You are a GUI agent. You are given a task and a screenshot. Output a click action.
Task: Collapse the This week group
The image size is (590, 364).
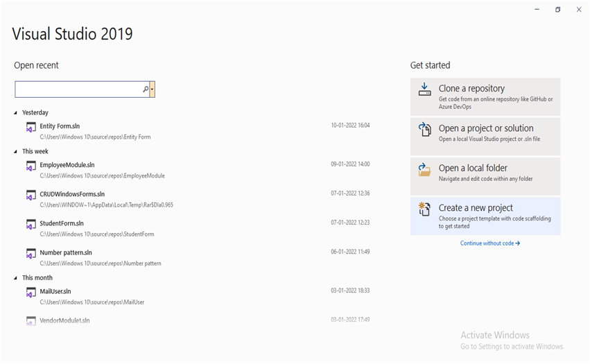(15, 151)
